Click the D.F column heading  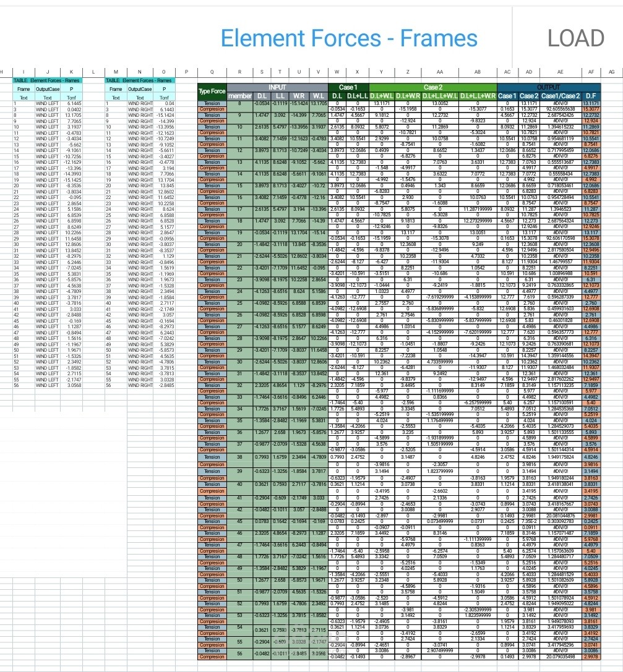click(x=591, y=96)
